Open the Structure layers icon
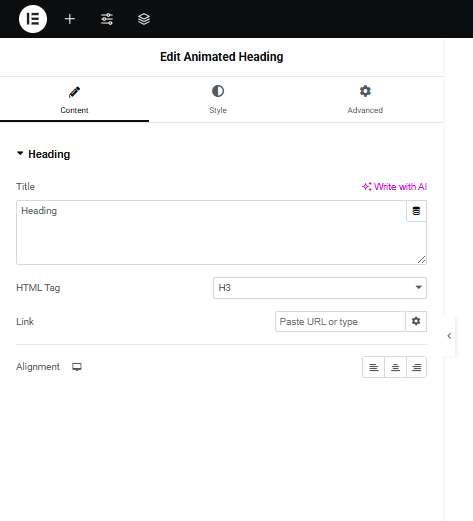Screen dimensions: 473x521 click(144, 19)
